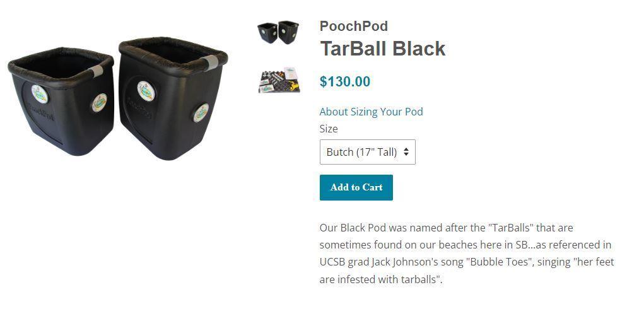
Task: Click the TarBall Black product title
Action: (x=382, y=49)
